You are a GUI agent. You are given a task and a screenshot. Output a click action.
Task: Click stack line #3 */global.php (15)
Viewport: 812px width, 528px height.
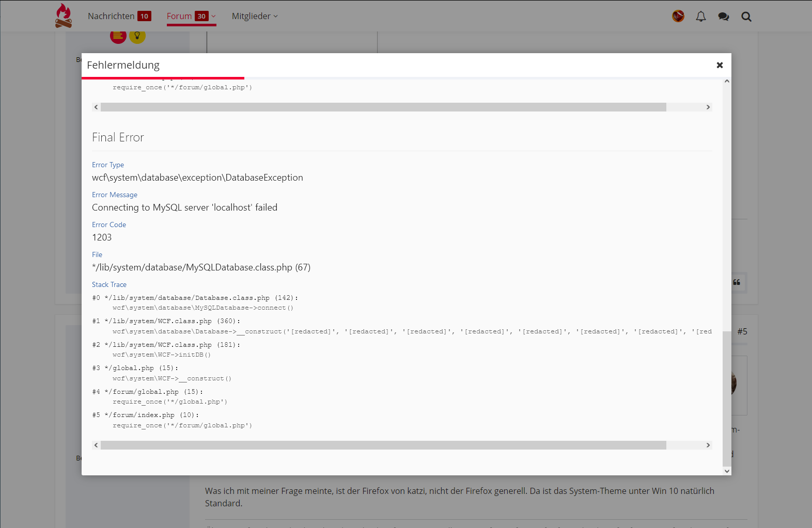[135, 368]
